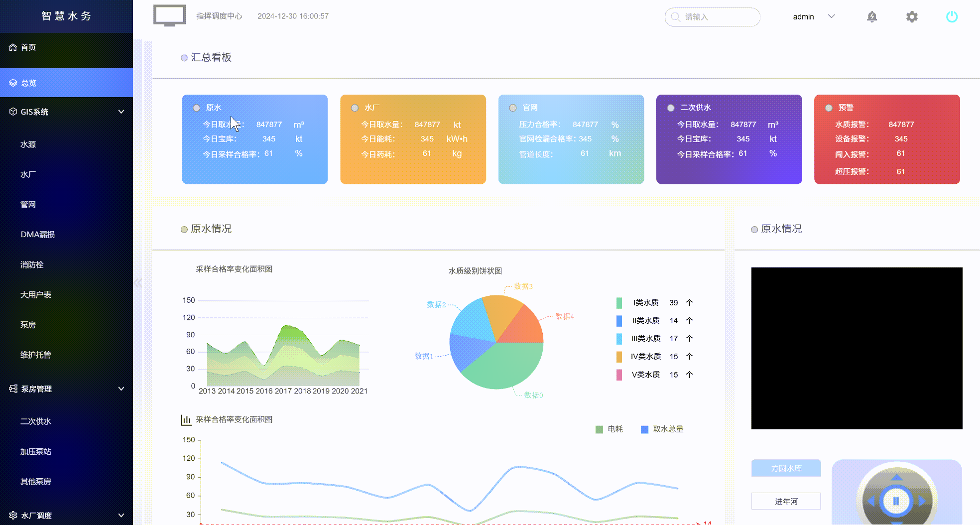Click the bar chart icon before 采样合格率变化面积图
The image size is (980, 525).
pyautogui.click(x=186, y=420)
